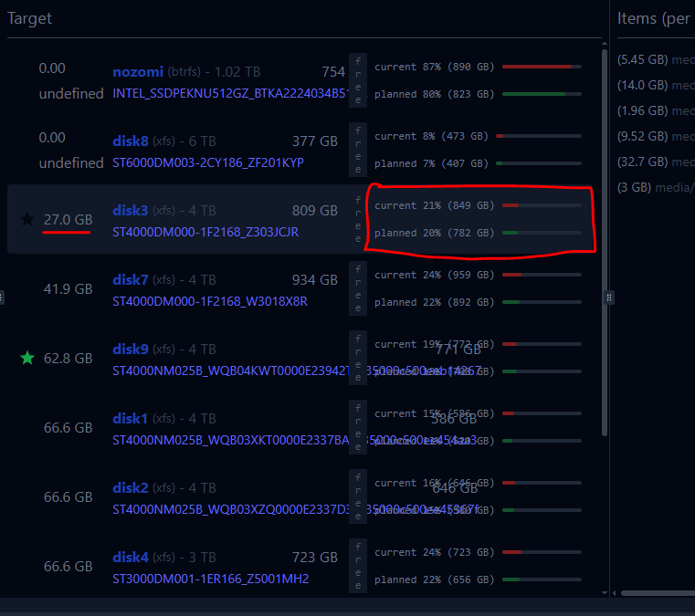Click the green star next to disk9
The image size is (695, 616).
point(27,358)
